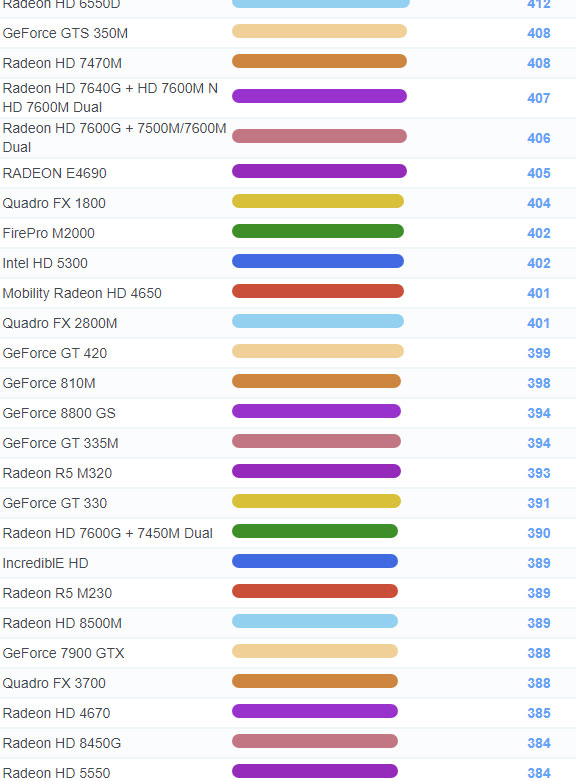Screen dimensions: 576x781
Task: Click score 406 for HD 7600G + 7500M/7600M
Action: [539, 138]
